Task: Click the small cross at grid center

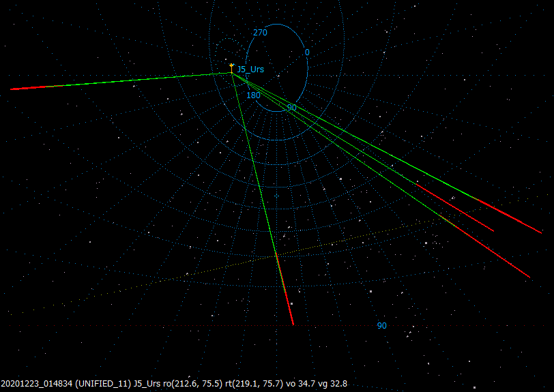Action: [x=276, y=196]
